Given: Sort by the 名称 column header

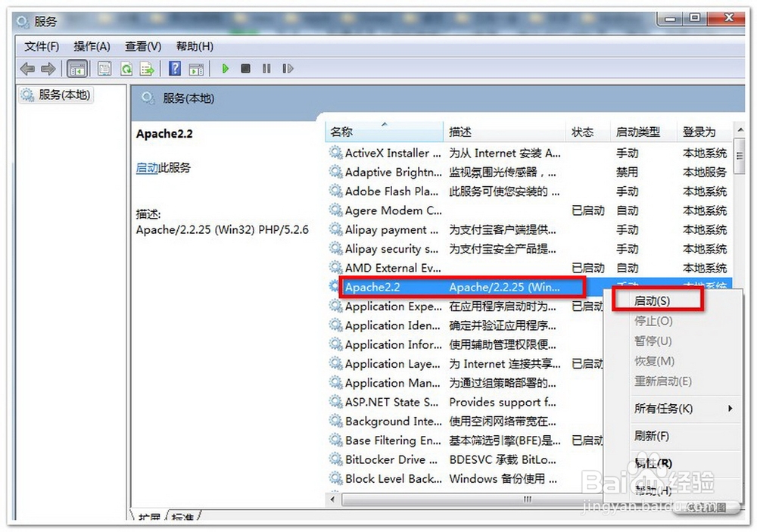Looking at the screenshot, I should click(x=385, y=132).
